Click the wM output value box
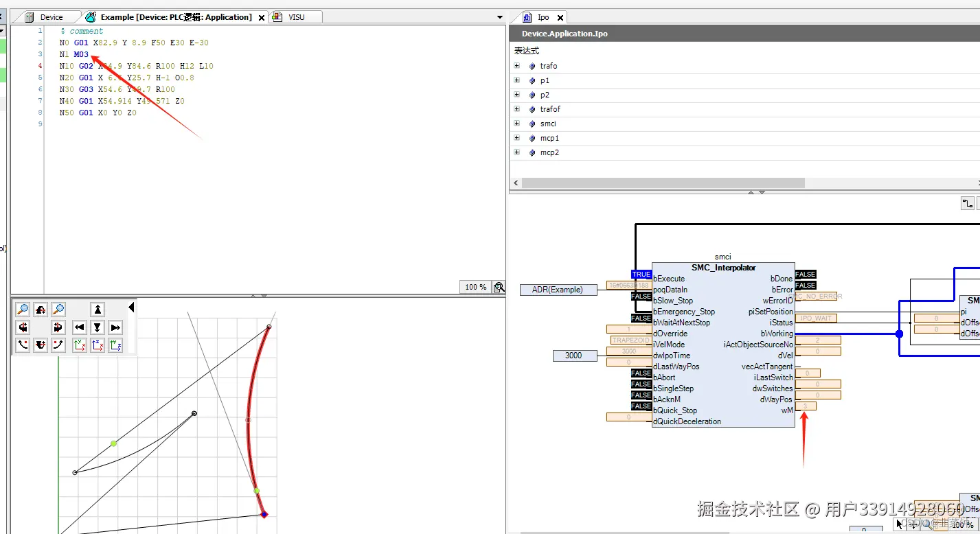980x534 pixels. click(x=806, y=406)
